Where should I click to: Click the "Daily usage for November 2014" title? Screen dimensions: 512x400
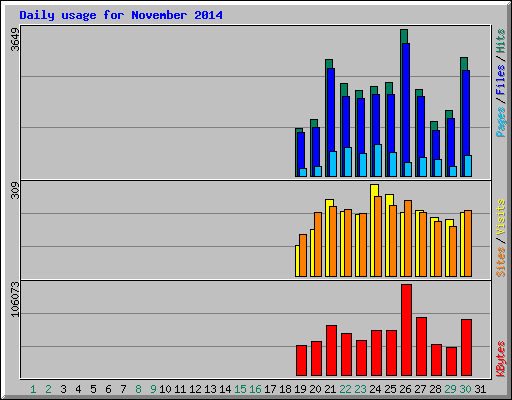coord(121,15)
